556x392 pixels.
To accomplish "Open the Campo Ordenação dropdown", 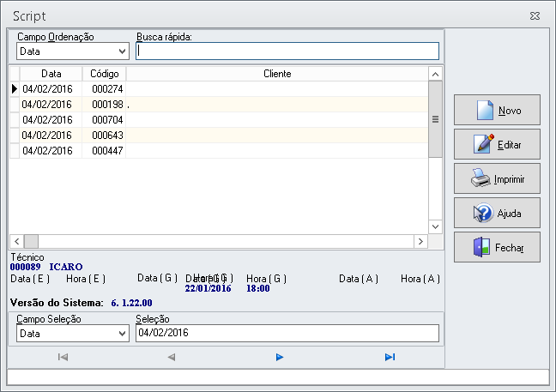I will (73, 51).
